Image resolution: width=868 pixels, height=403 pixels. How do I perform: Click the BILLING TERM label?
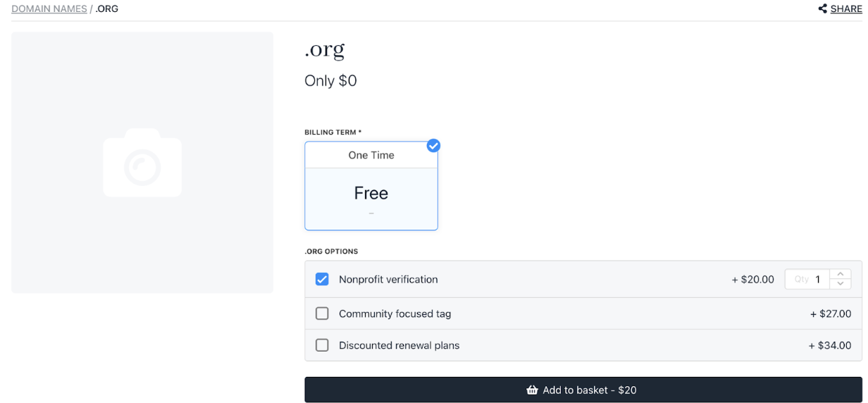click(333, 132)
